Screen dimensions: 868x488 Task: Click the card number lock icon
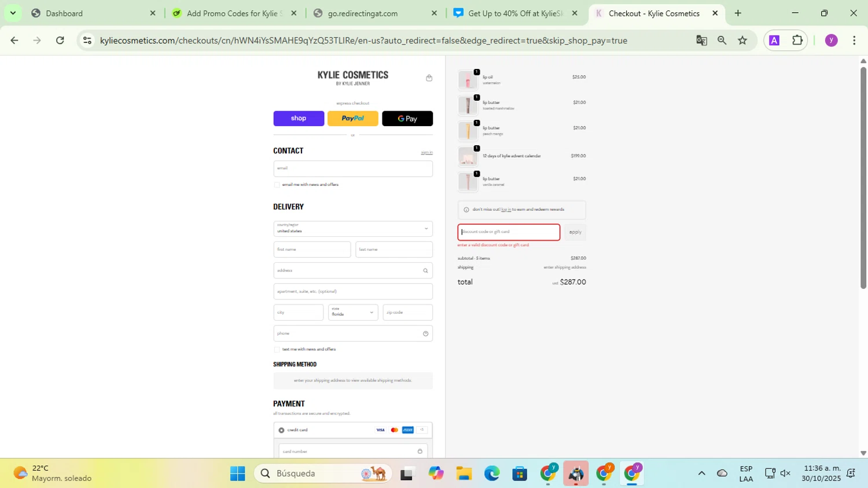coord(420,452)
